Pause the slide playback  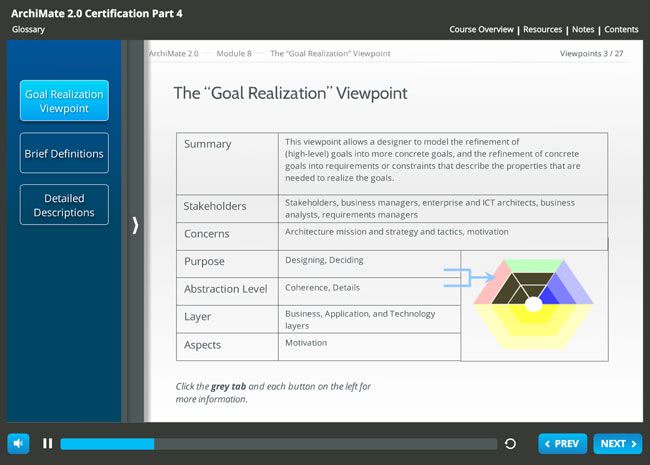click(48, 444)
